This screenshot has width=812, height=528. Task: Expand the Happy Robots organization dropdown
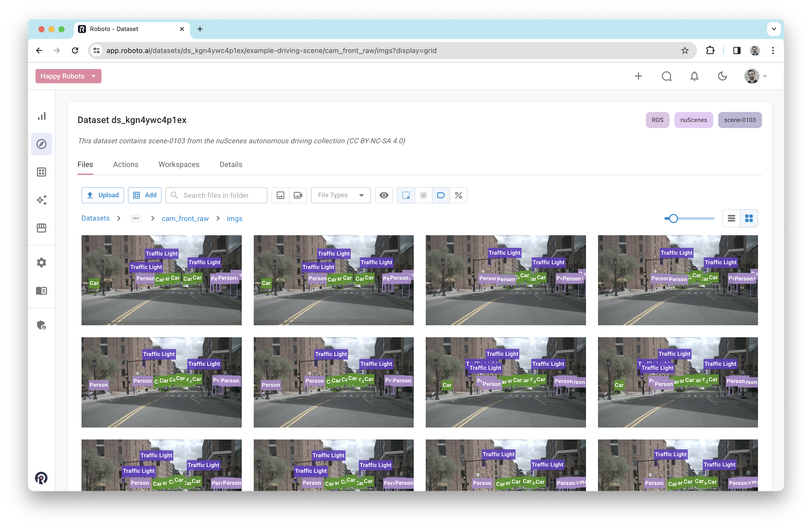(68, 76)
